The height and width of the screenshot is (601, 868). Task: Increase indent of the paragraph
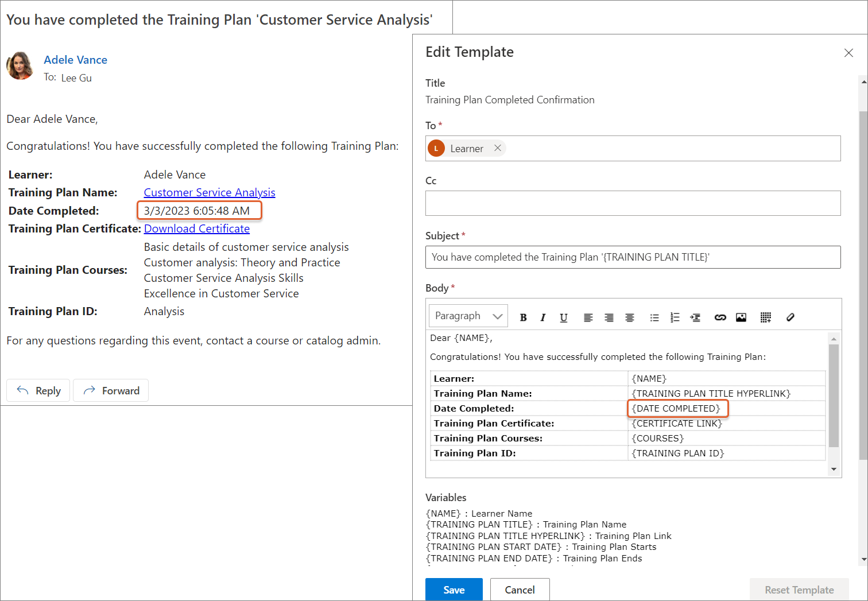tap(695, 317)
